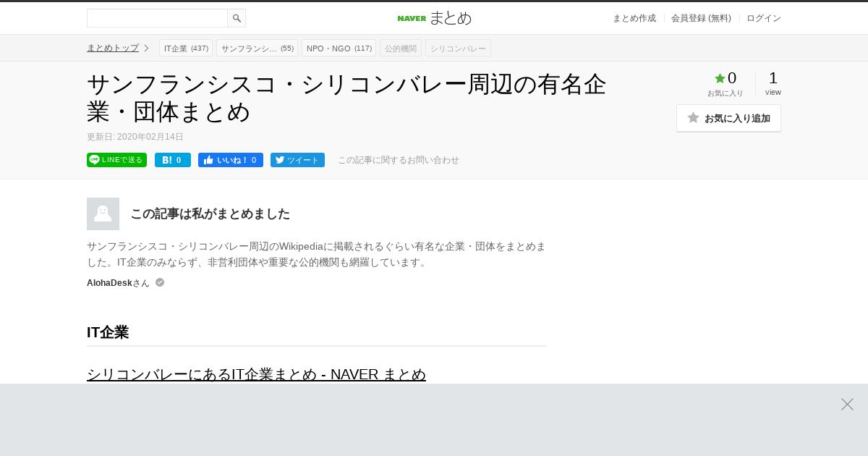Open シリコンバレーにあるIT企業まとめ link
The width and height of the screenshot is (868, 456).
click(256, 374)
